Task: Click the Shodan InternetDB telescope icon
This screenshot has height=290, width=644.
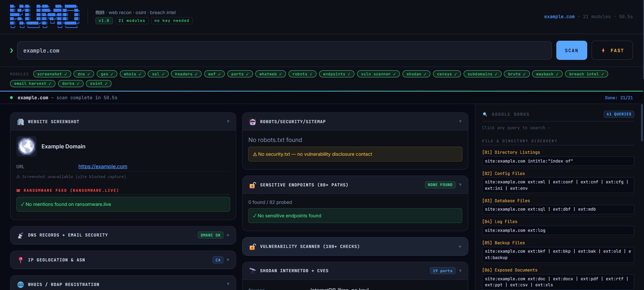Action: pyautogui.click(x=253, y=271)
